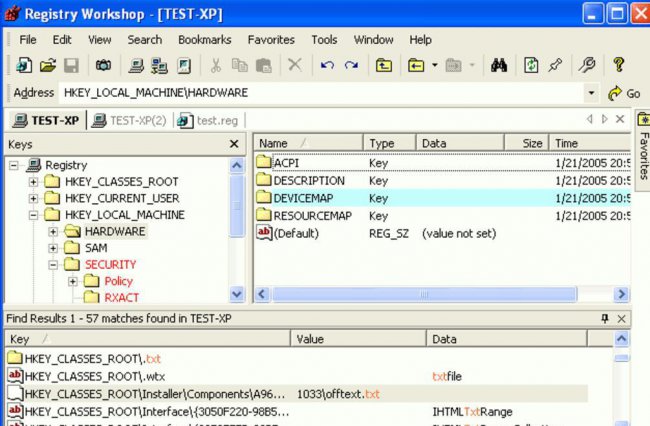Image resolution: width=650 pixels, height=426 pixels.
Task: Open the Edit menu
Action: [62, 40]
